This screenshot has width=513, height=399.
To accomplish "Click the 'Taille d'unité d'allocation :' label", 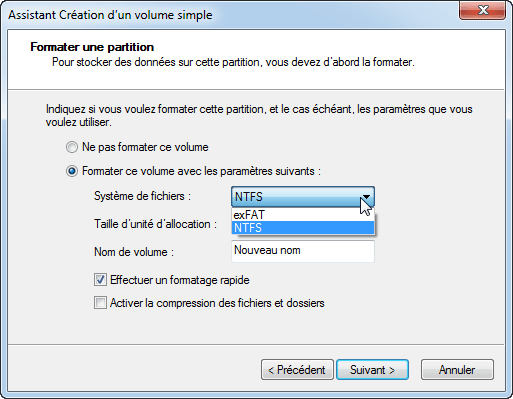I will (x=155, y=224).
